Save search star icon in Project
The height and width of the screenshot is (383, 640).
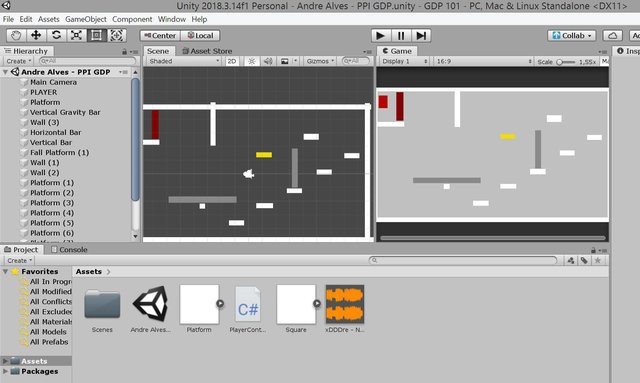[598, 260]
